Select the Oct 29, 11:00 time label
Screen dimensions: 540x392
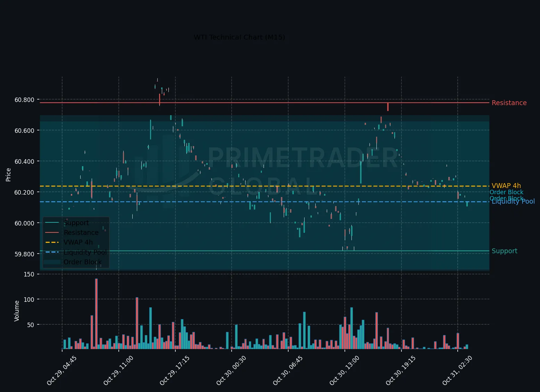click(118, 370)
